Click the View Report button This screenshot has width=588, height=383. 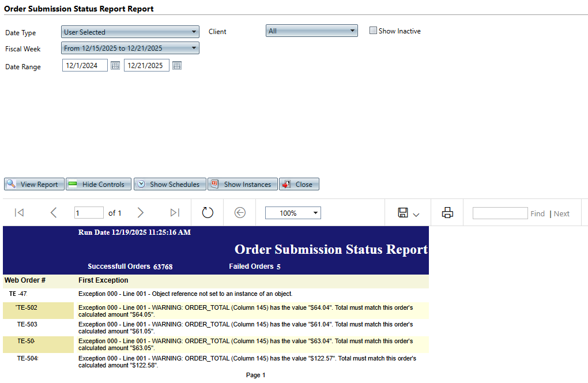34,185
